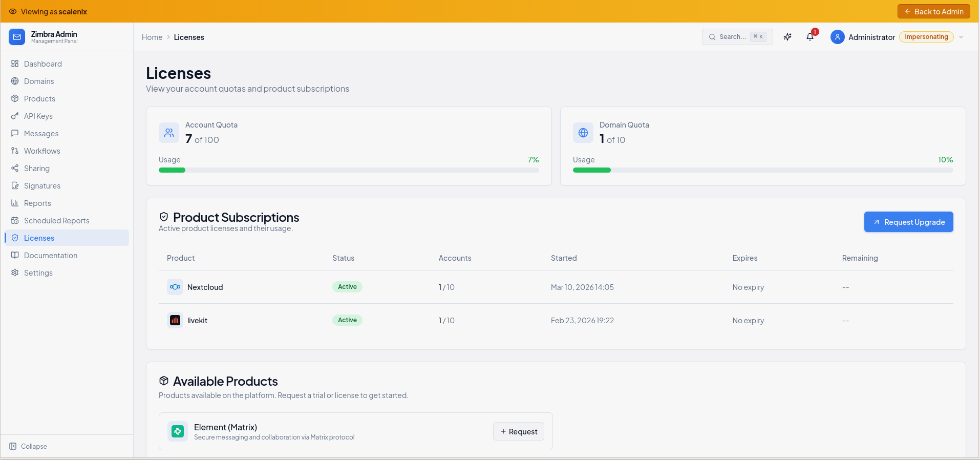Expand the Administrator account dropdown chevron
The image size is (980, 460).
click(x=961, y=37)
